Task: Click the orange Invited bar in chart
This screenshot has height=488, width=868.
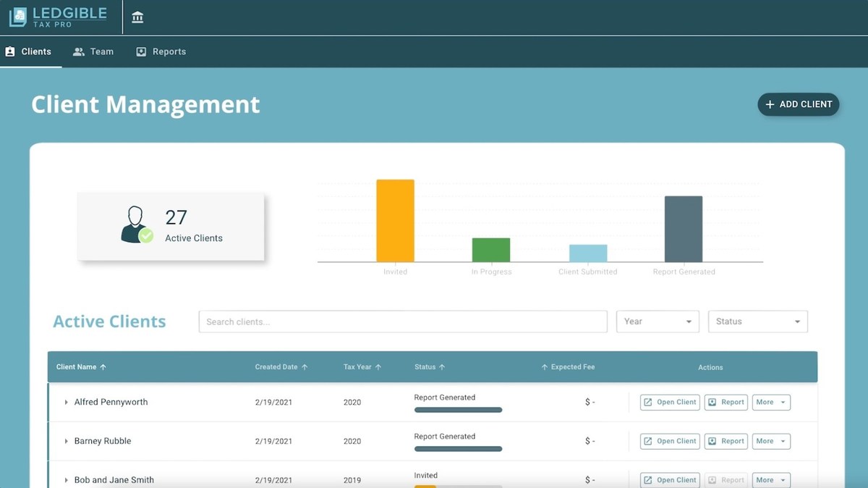Action: tap(395, 221)
